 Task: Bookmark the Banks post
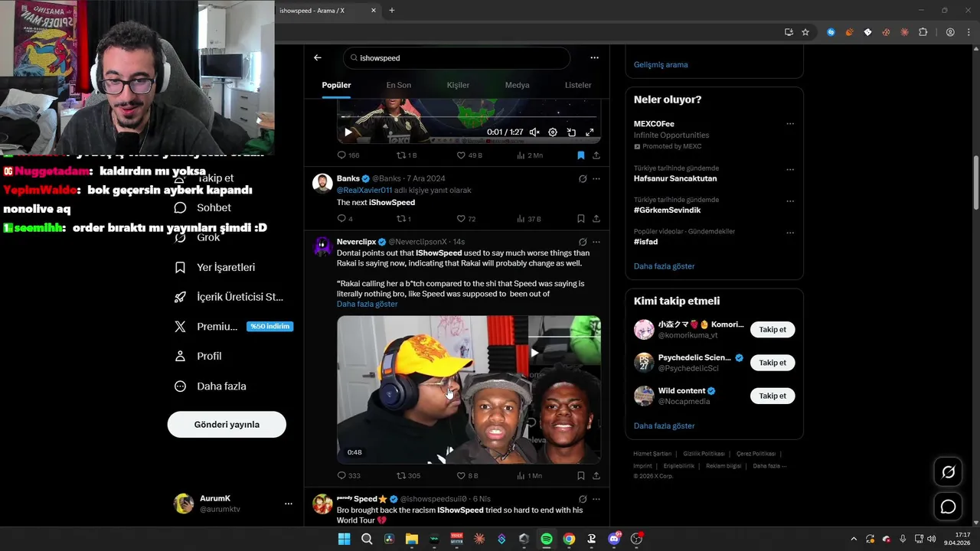pyautogui.click(x=581, y=219)
